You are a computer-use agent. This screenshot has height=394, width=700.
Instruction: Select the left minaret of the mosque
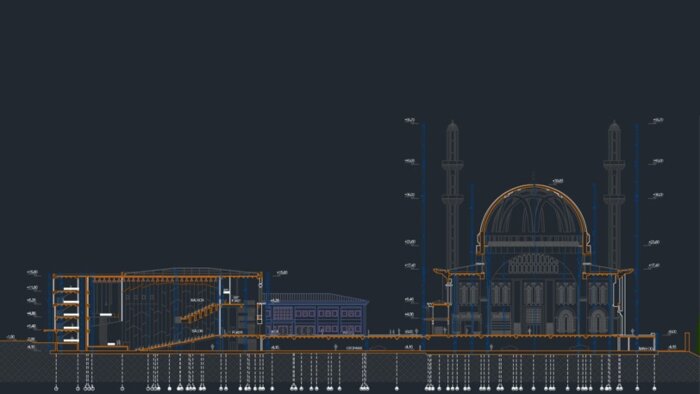coord(452,196)
